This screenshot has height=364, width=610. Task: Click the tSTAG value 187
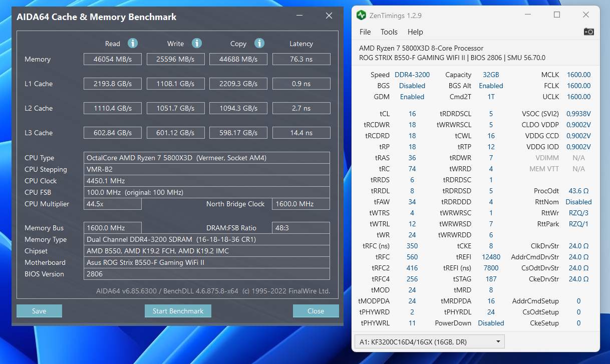coord(491,279)
